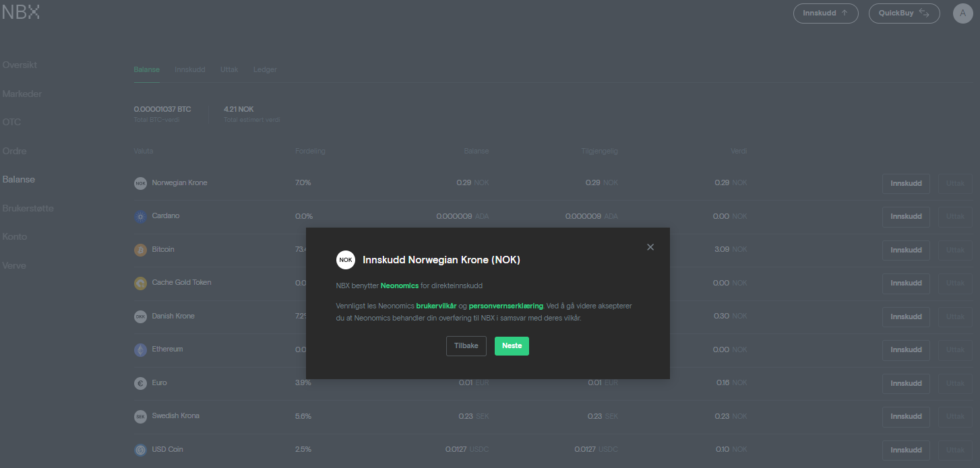Screen dimensions: 980x468
Task: Click Innskudd for Cache Gold Token
Action: pos(906,283)
